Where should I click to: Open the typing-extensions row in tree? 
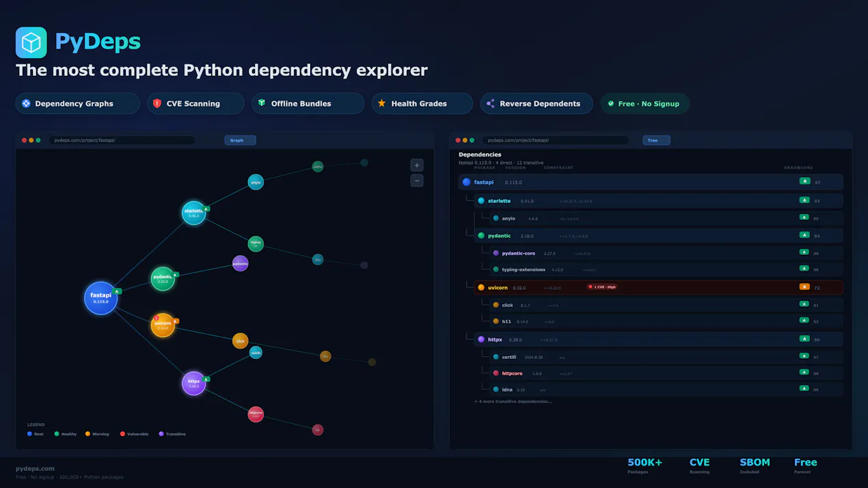click(x=666, y=269)
